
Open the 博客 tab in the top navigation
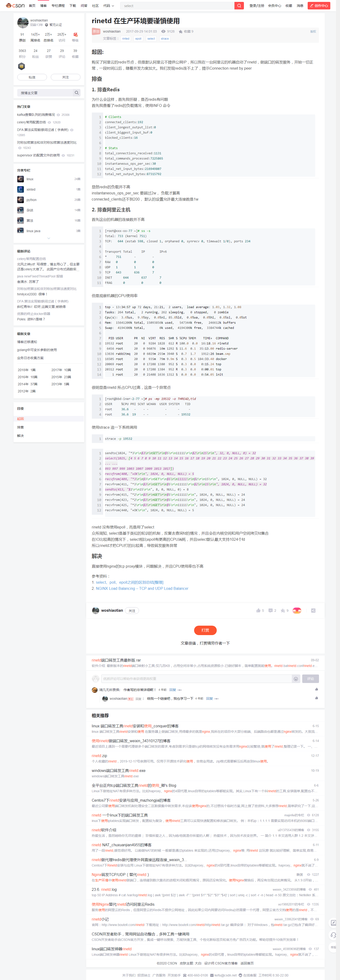pos(43,6)
